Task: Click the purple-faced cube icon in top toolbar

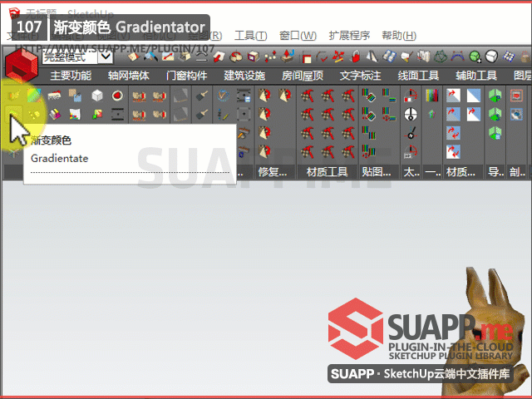Action: [x=253, y=57]
